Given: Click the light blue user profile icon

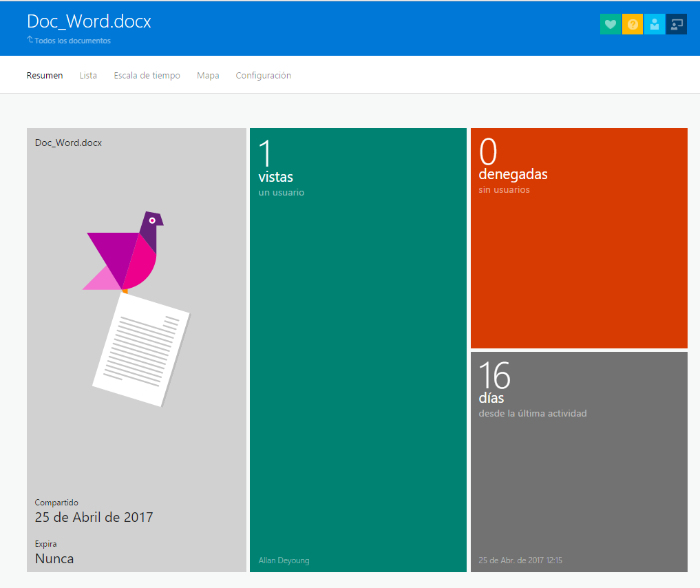Looking at the screenshot, I should pos(655,24).
